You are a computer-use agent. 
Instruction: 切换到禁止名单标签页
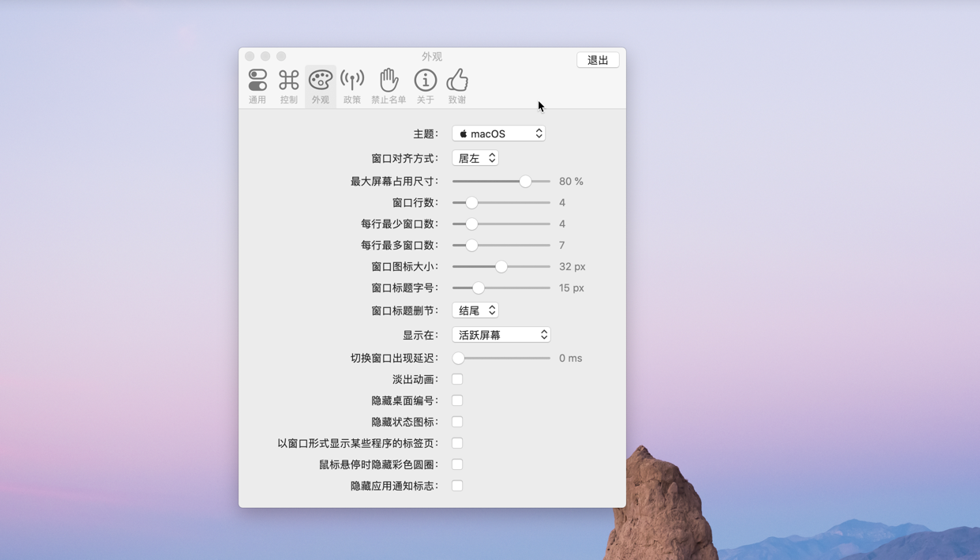pos(388,85)
